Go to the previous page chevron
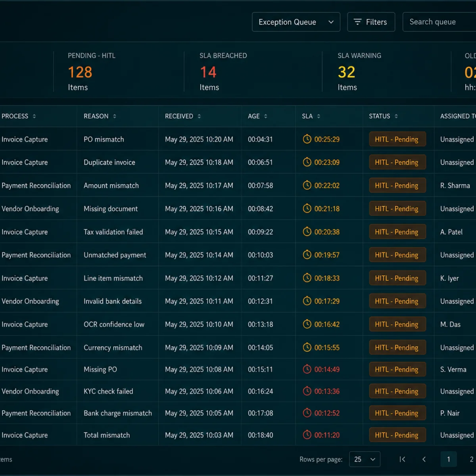476x476 pixels. coord(424,459)
